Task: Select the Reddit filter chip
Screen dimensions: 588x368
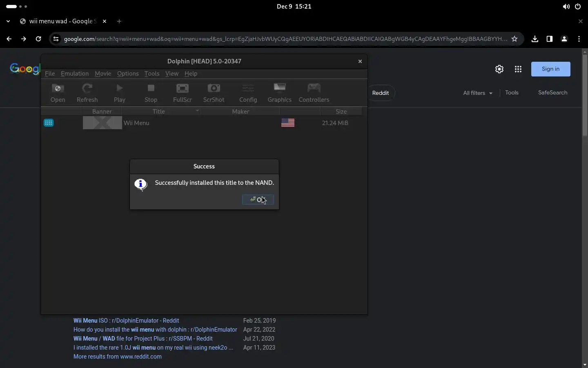Action: (x=381, y=93)
